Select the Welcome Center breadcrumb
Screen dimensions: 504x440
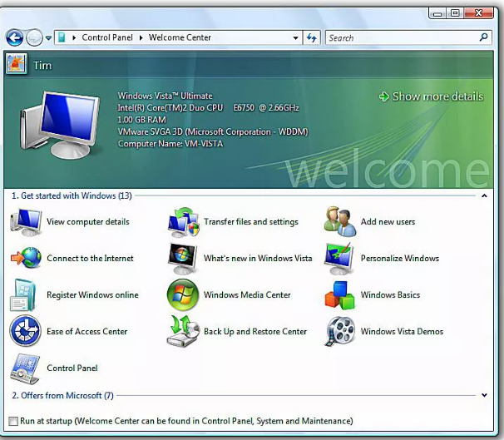(x=180, y=37)
